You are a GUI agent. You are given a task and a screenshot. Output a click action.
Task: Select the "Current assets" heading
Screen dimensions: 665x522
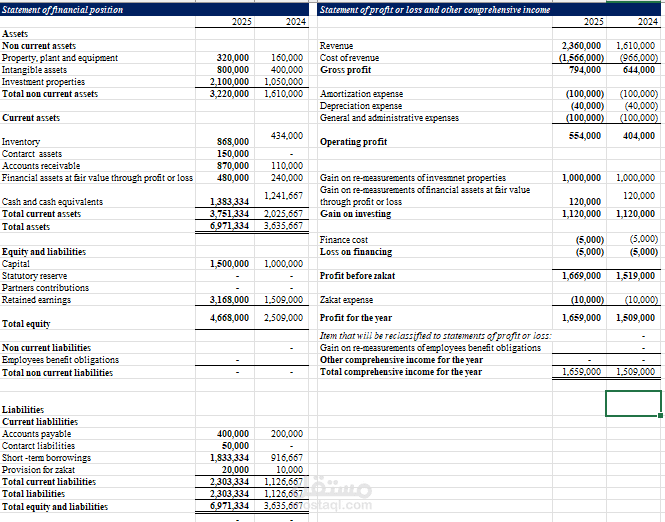[31, 118]
